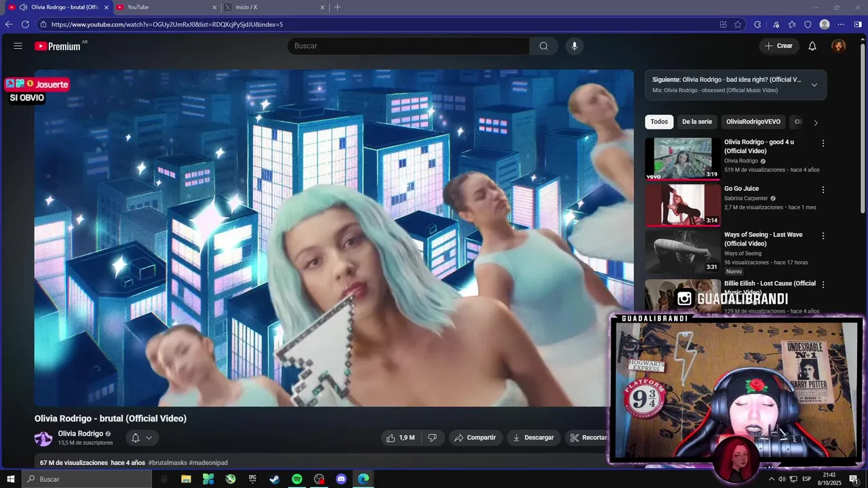Add this page to favorites

point(738,24)
